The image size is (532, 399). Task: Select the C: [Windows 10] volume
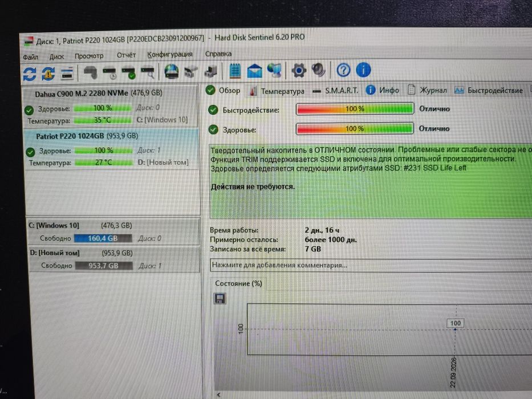click(x=113, y=232)
